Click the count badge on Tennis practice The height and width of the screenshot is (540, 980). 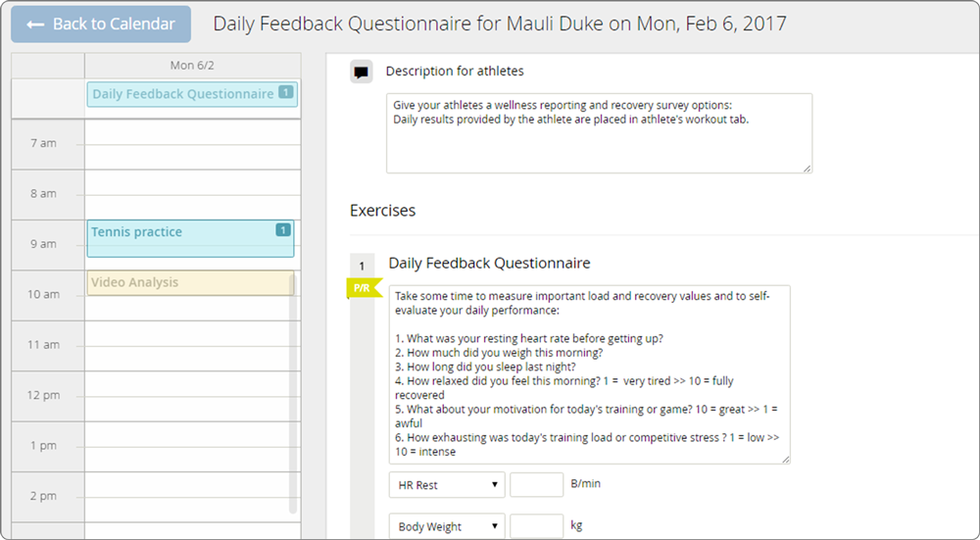point(283,230)
